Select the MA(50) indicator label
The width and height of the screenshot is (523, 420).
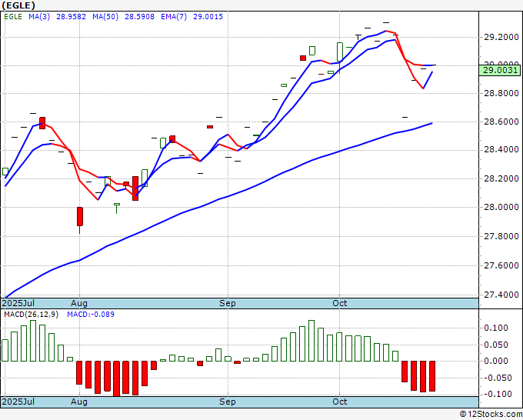tap(105, 17)
